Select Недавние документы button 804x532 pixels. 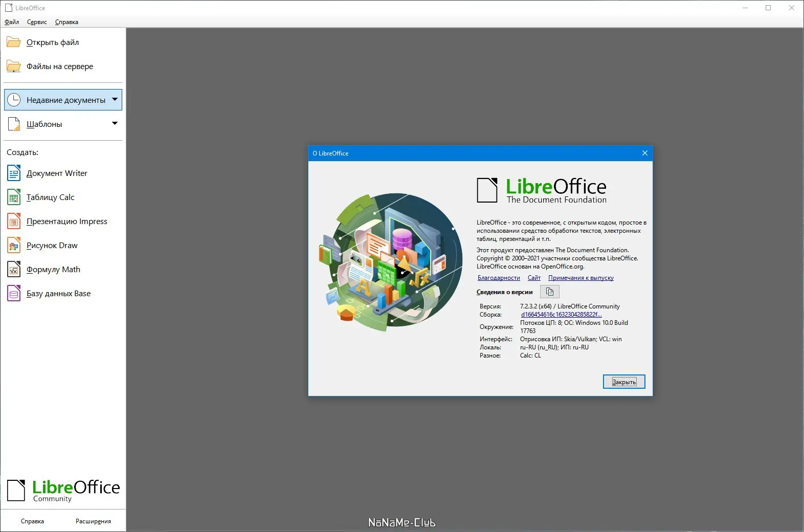pos(63,100)
